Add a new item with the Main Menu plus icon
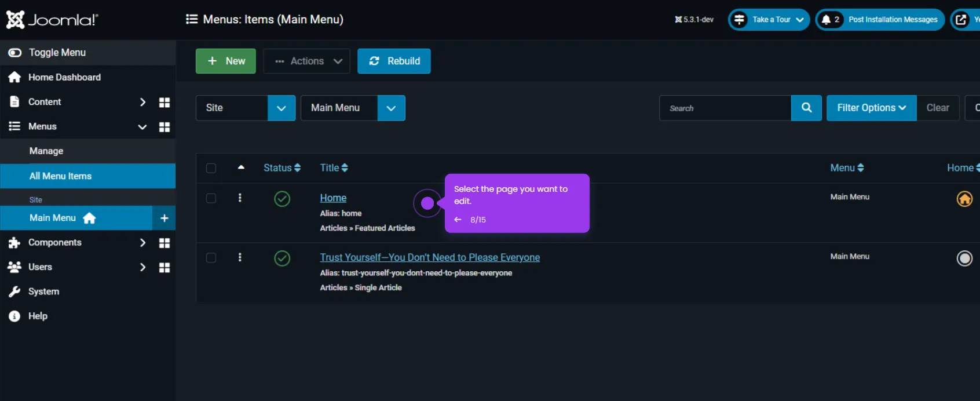The image size is (980, 401). point(164,218)
